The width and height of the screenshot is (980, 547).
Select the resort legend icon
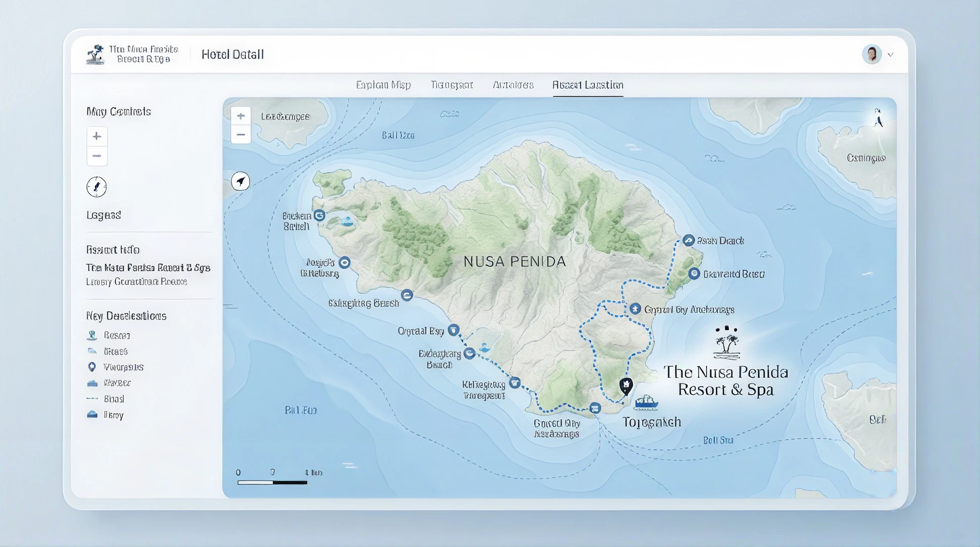(x=92, y=335)
